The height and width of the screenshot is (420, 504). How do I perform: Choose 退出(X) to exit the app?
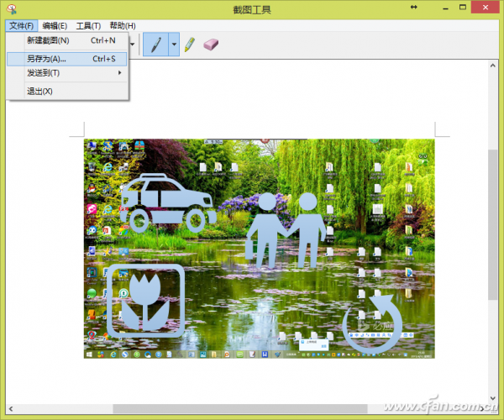point(67,92)
